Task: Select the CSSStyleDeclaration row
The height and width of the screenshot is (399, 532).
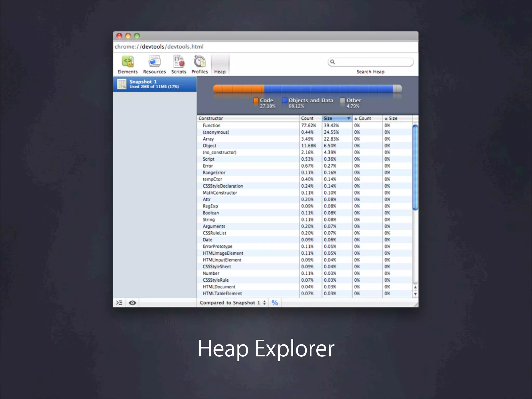Action: tap(304, 186)
